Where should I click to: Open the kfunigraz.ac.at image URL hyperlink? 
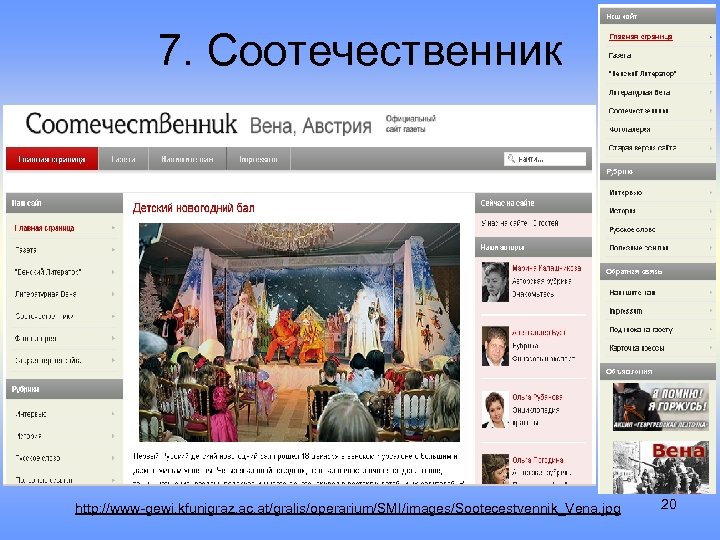[x=348, y=508]
